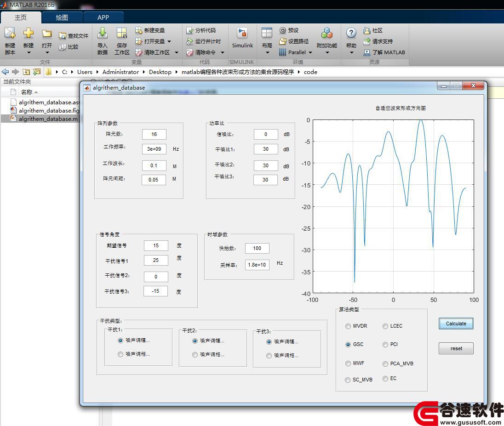This screenshot has height=426, width=504.
Task: Select the PCA_MVB algorithm radio button
Action: coord(385,364)
